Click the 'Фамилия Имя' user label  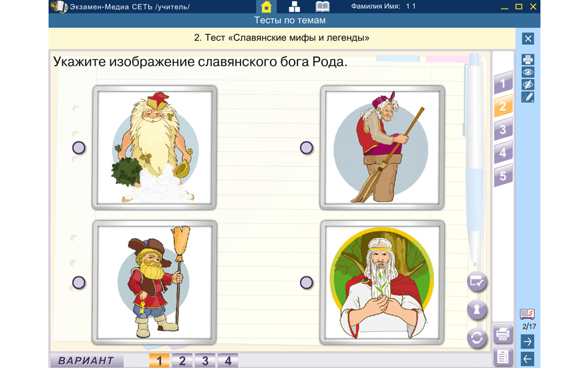tap(376, 7)
